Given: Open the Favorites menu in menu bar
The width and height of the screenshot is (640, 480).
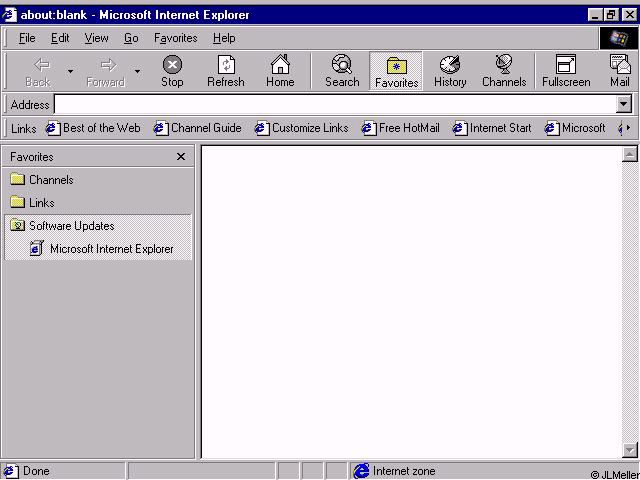Looking at the screenshot, I should coord(176,38).
